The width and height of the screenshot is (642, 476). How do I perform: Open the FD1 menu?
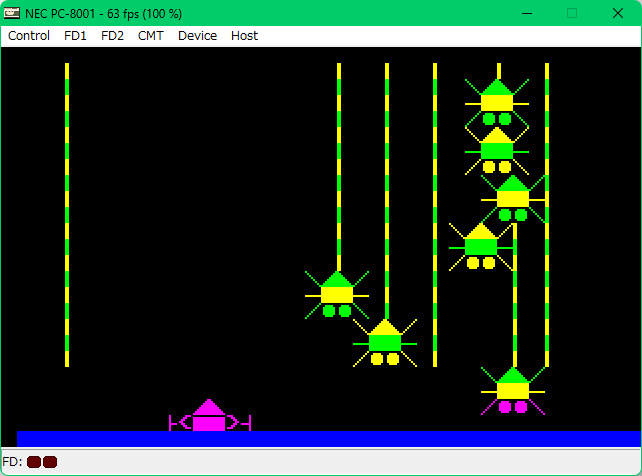(x=75, y=36)
